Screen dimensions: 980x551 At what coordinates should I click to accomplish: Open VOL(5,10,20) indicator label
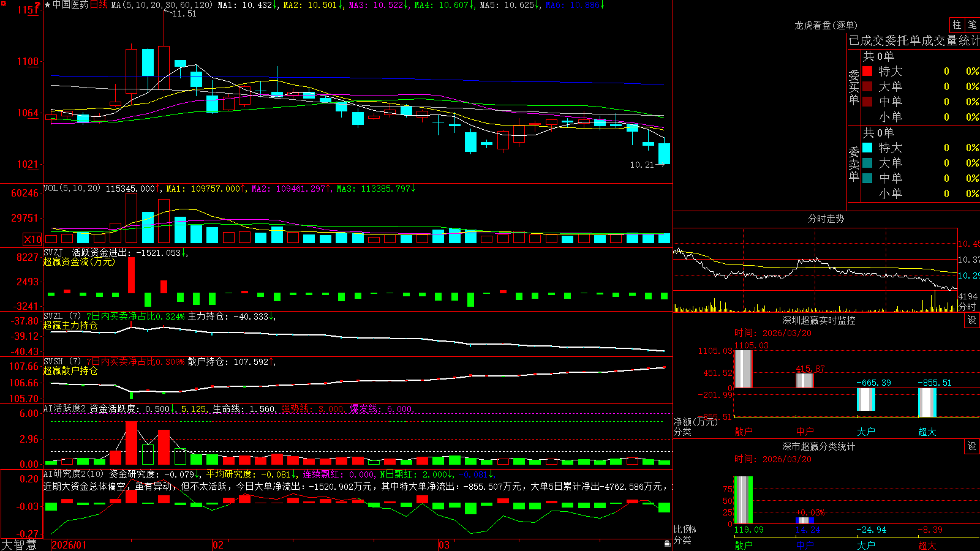click(x=72, y=188)
